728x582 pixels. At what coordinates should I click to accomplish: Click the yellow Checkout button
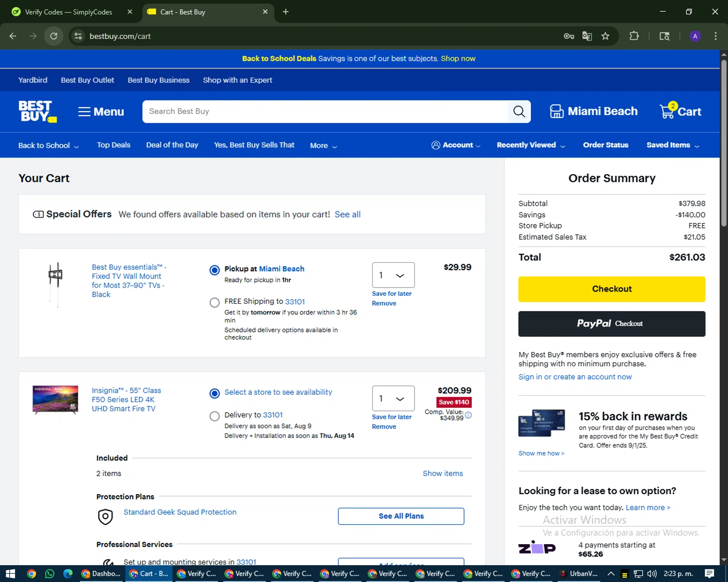coord(612,289)
